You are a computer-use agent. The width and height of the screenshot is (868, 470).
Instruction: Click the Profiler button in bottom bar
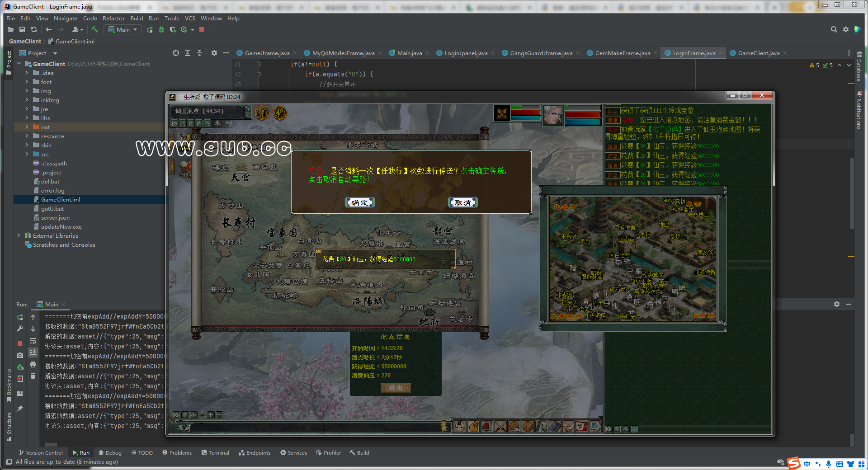(x=328, y=452)
